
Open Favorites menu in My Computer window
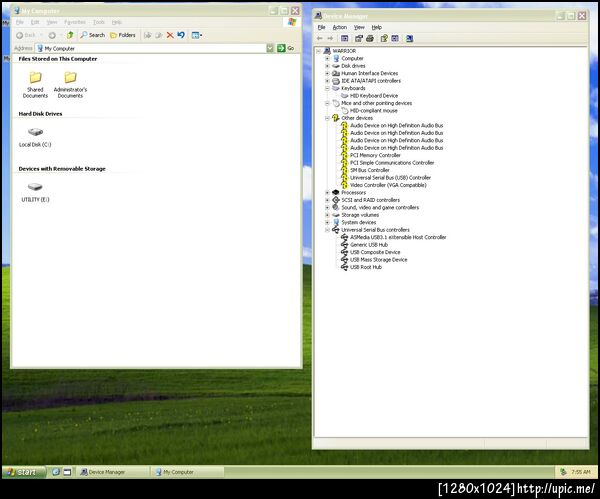click(x=75, y=22)
